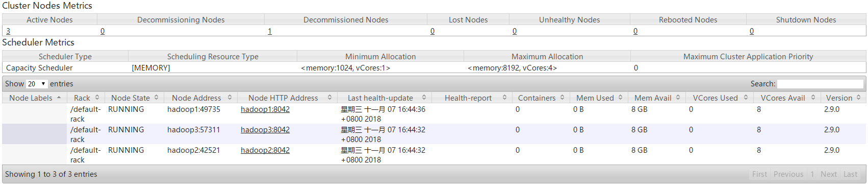Sort table by Node Labels sort arrow
868x186 pixels.
59,98
